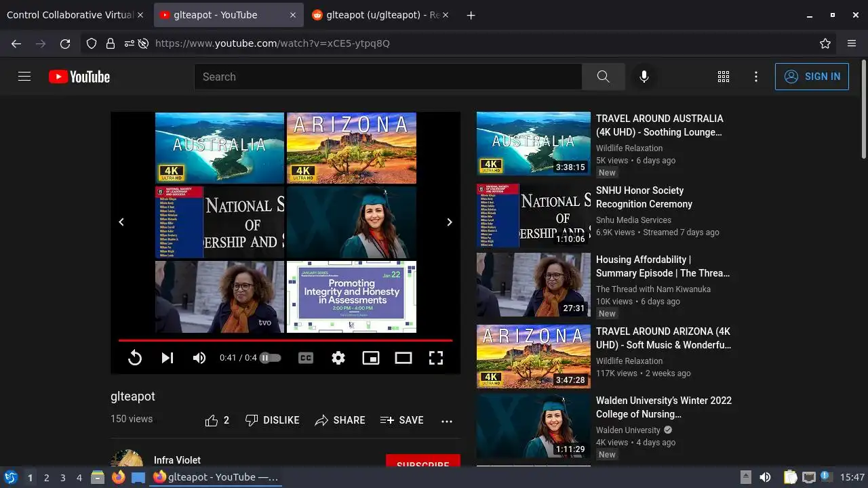
Task: Toggle closed captions CC button
Action: [306, 358]
